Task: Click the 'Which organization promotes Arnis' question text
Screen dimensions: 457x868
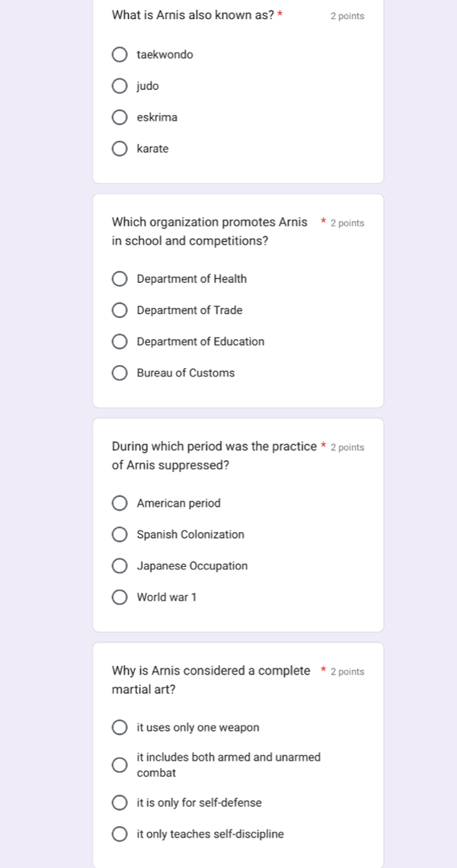Action: click(209, 232)
